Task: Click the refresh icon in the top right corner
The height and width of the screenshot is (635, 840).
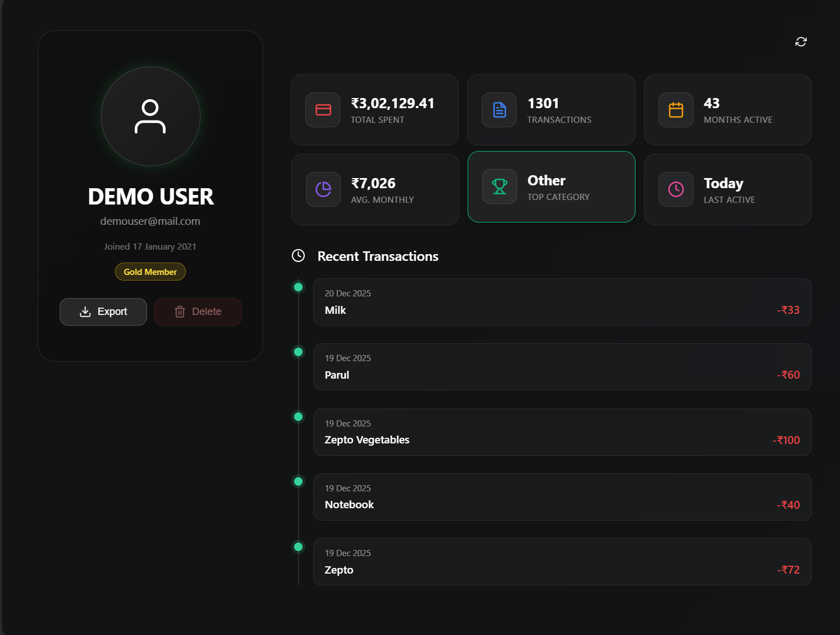Action: tap(801, 42)
